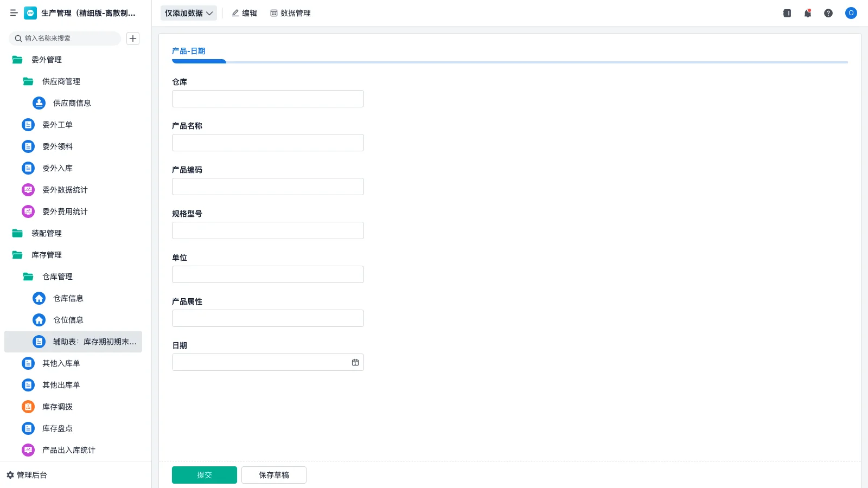Focus the 仓库 input field

(x=267, y=99)
